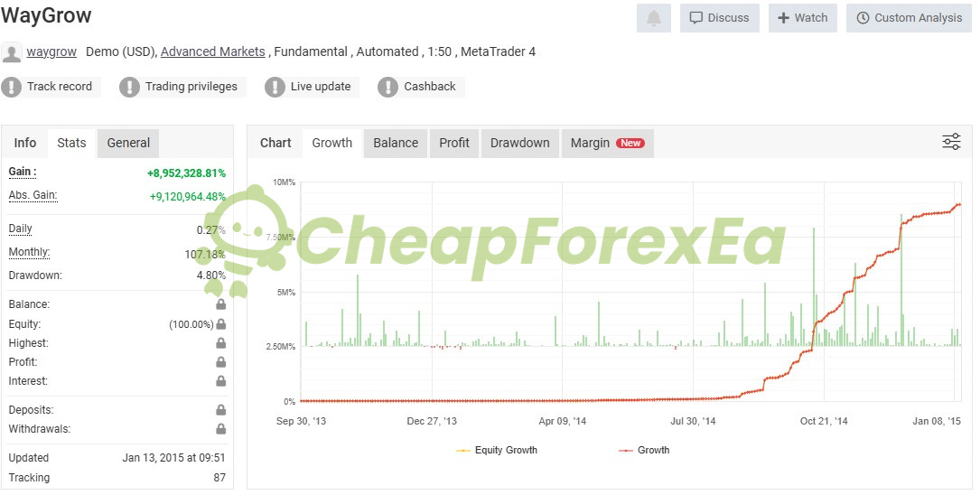Switch to the General tab

click(128, 143)
